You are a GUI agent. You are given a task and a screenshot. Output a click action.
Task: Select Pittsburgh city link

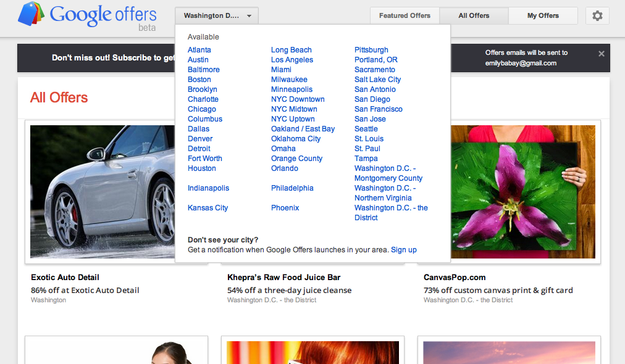tap(372, 50)
